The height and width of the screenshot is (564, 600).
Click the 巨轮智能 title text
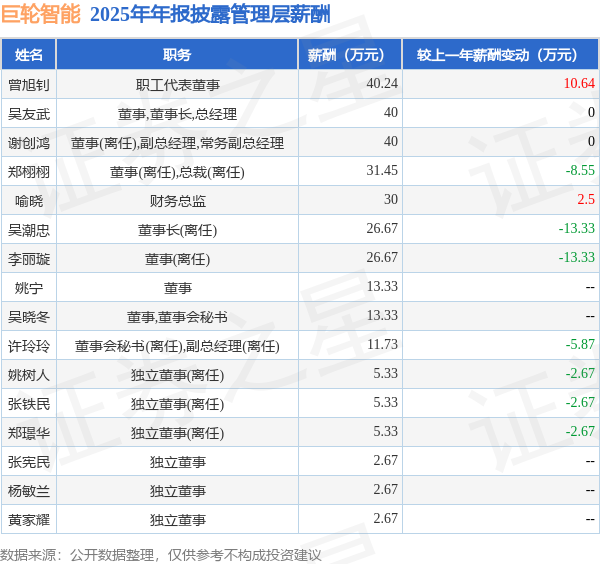coord(41,14)
